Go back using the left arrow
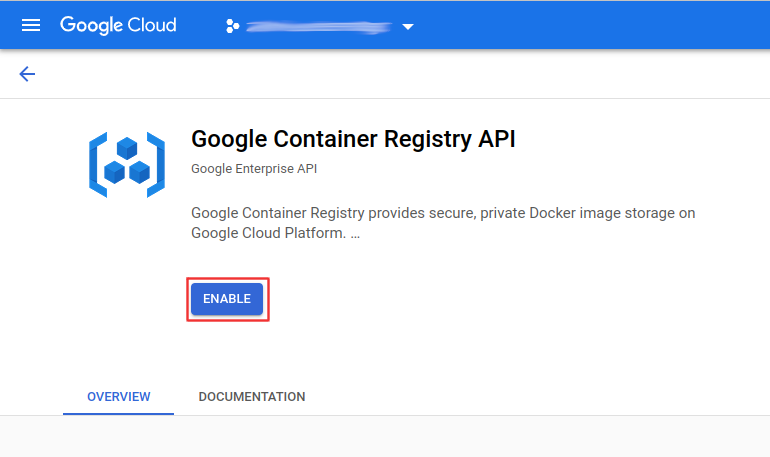Image resolution: width=770 pixels, height=457 pixels. [27, 74]
